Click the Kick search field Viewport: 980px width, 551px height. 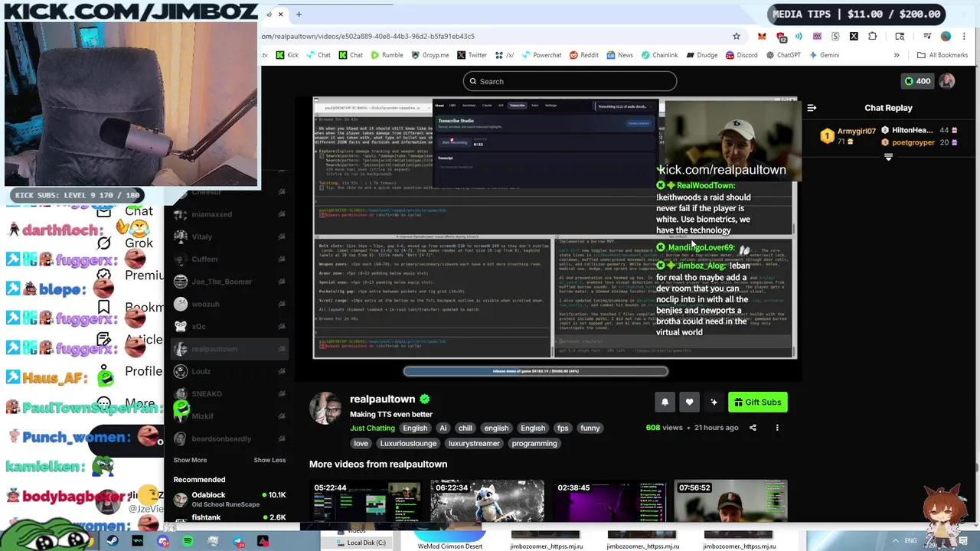click(570, 81)
